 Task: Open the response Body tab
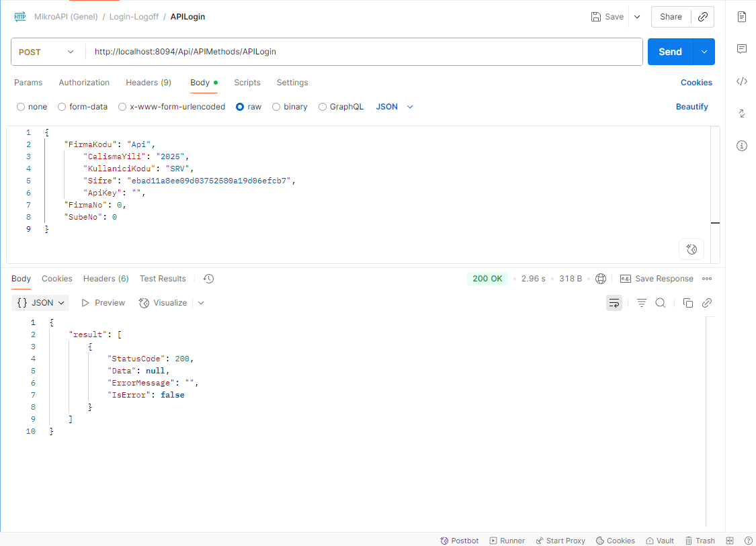coord(22,279)
